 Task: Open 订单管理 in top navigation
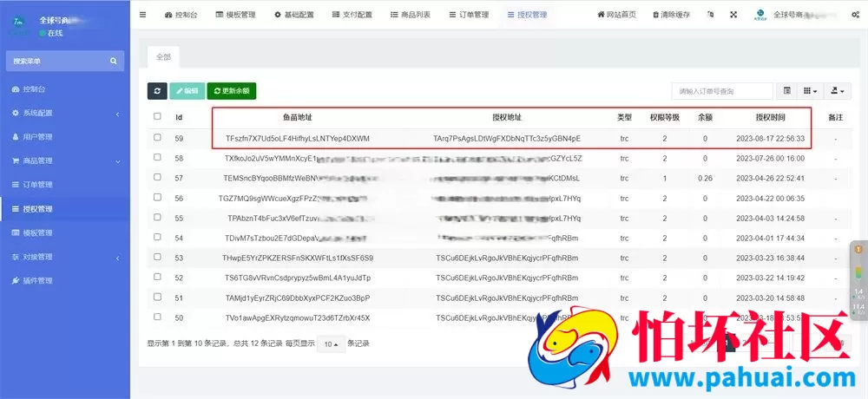coord(469,15)
